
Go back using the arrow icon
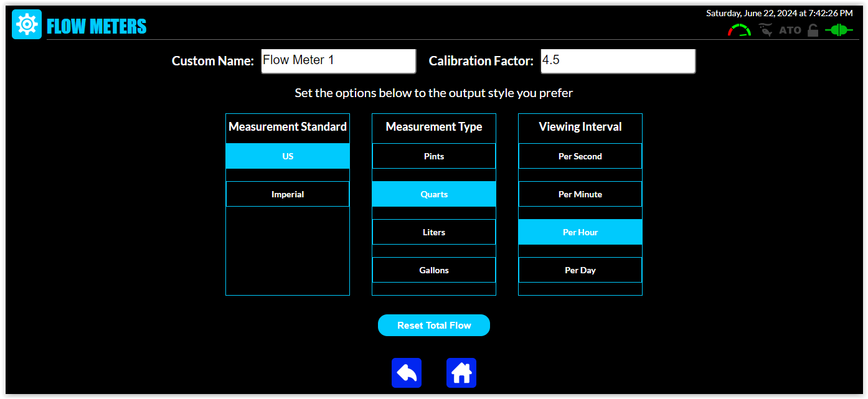[x=407, y=373]
